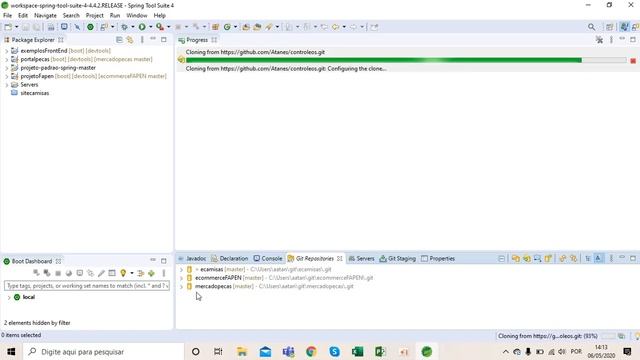The width and height of the screenshot is (640, 360).
Task: Switch to the Progress tab
Action: pos(198,40)
